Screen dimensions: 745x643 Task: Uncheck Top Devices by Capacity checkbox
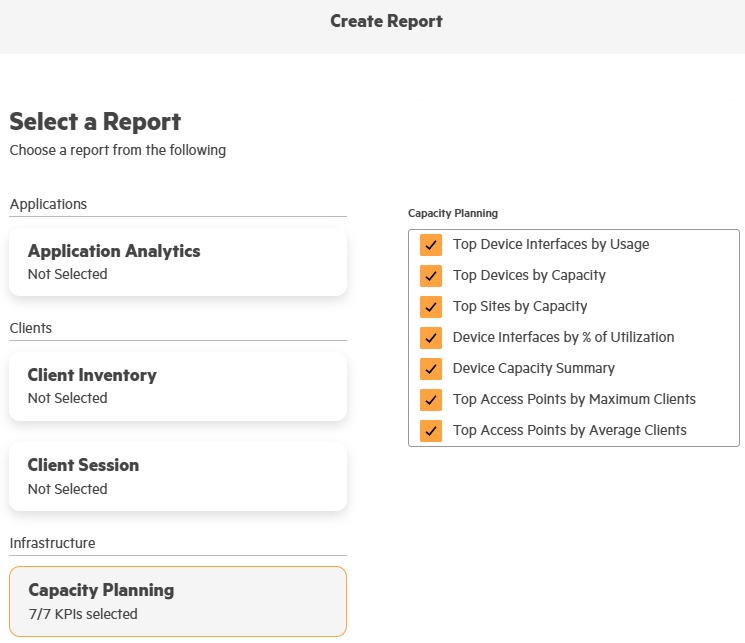[x=431, y=276]
